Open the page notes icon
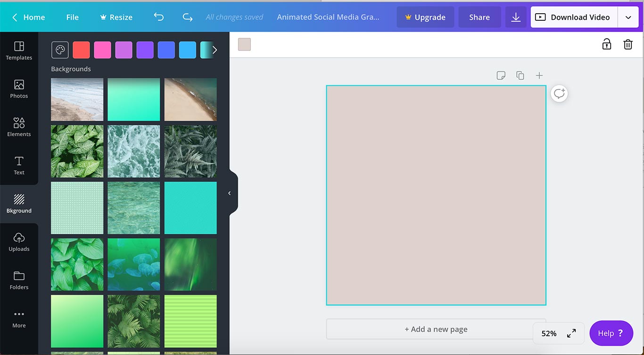The width and height of the screenshot is (644, 355). click(501, 75)
